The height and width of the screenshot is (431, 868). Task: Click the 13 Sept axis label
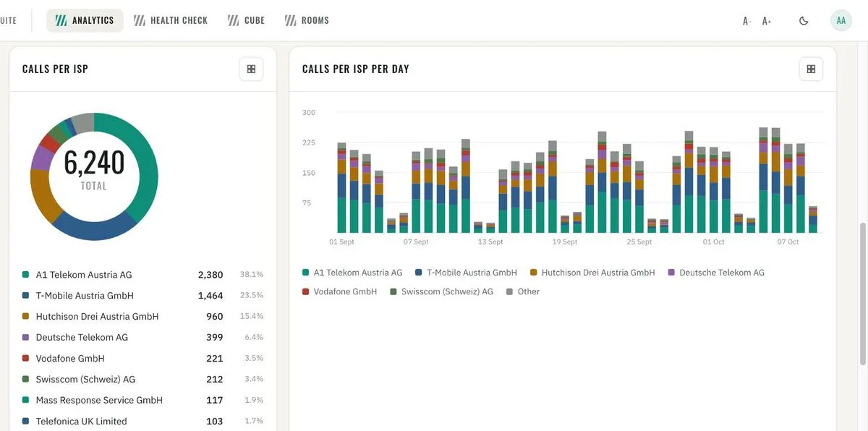(x=490, y=242)
